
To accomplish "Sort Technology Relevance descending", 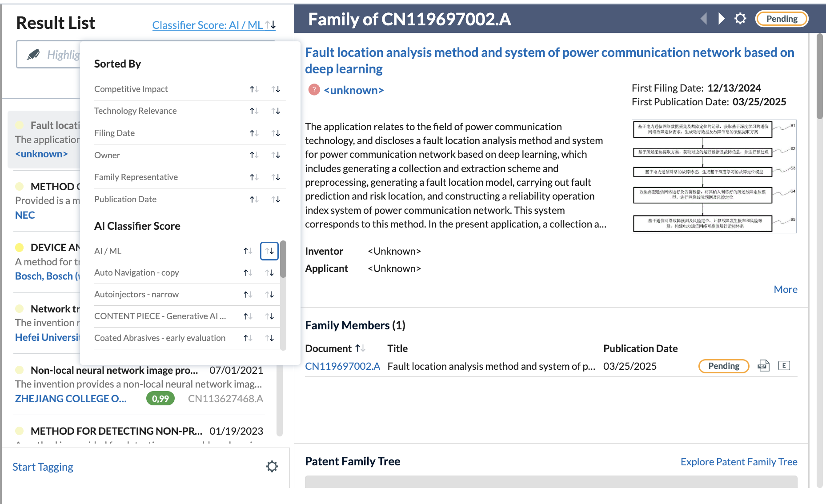I will pos(276,111).
